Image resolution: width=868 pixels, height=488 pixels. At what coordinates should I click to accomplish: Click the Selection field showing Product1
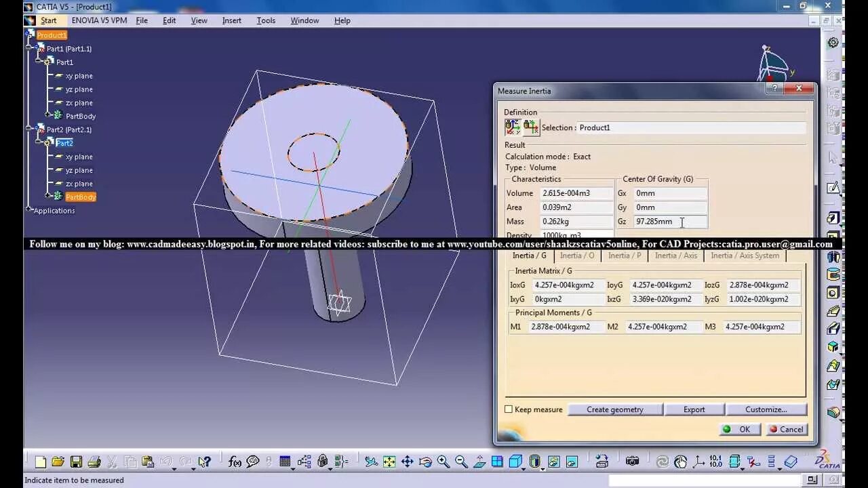click(691, 127)
